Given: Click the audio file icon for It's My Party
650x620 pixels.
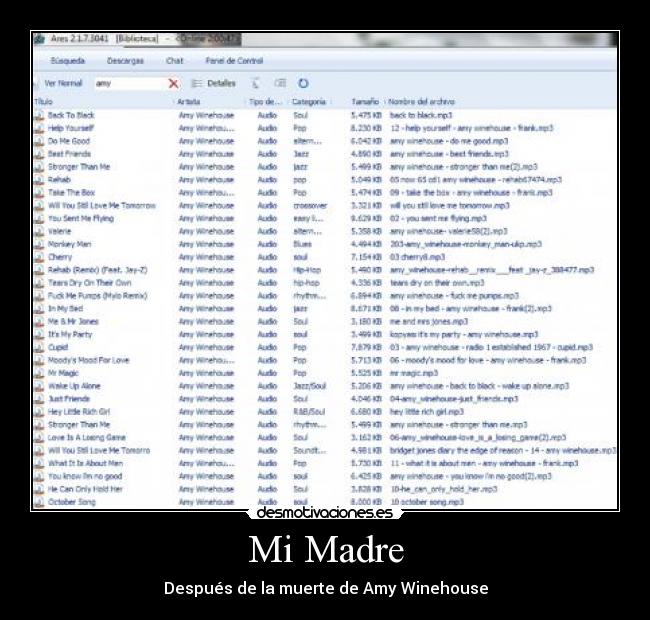Looking at the screenshot, I should coord(39,335).
